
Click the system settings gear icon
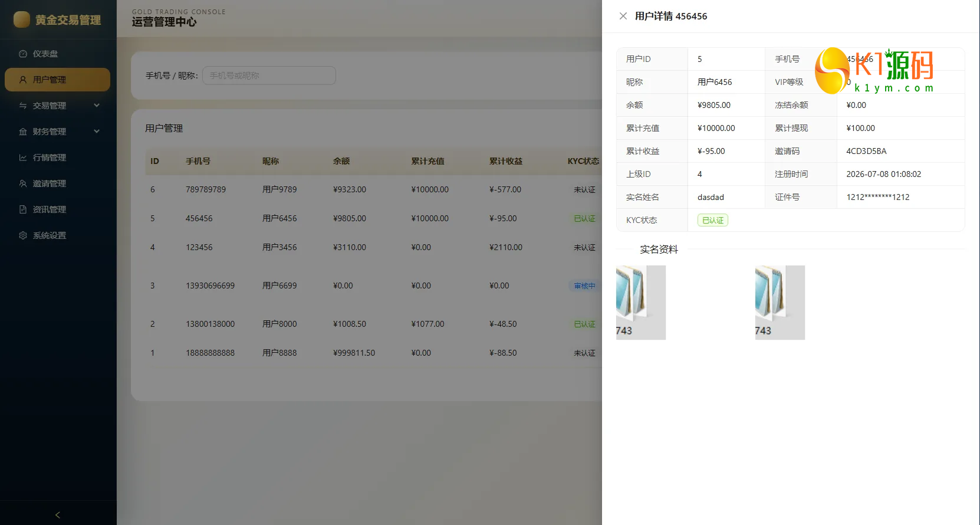tap(23, 235)
